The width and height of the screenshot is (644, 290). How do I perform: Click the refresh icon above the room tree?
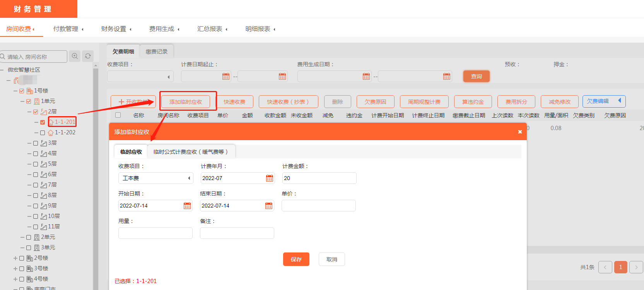click(88, 56)
